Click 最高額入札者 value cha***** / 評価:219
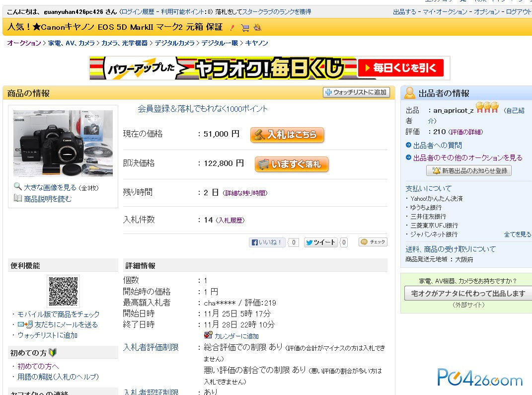The image size is (532, 395). [240, 303]
